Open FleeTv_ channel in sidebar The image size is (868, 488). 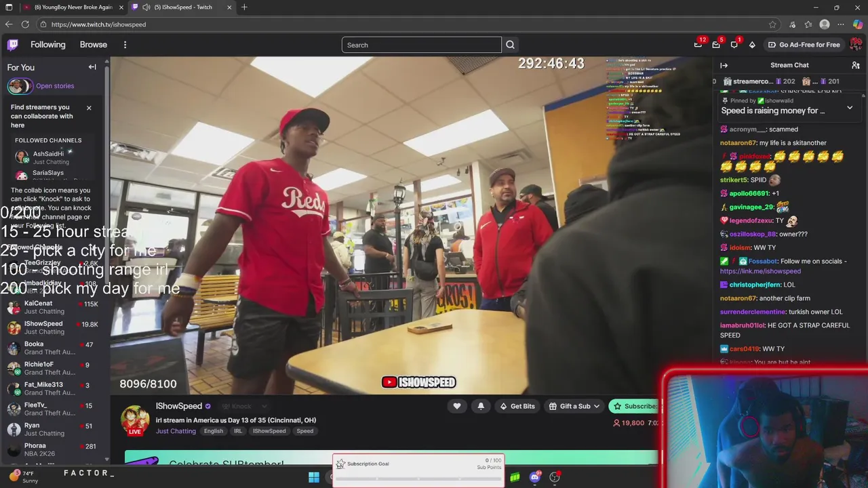click(x=53, y=409)
